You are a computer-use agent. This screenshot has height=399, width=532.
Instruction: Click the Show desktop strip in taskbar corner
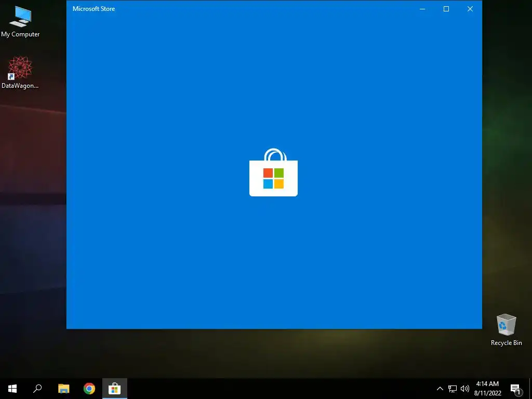tap(530, 389)
